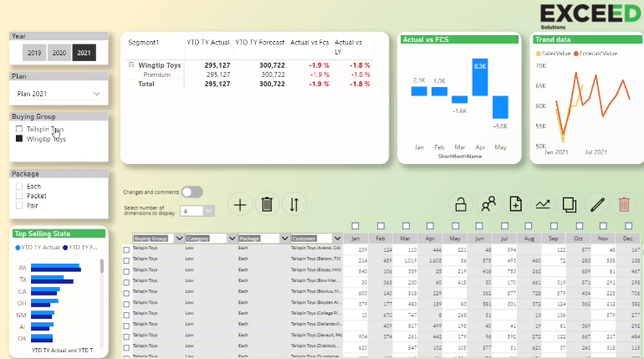644x359 pixels.
Task: Click the Actual vs Fcs column header
Action: point(309,43)
